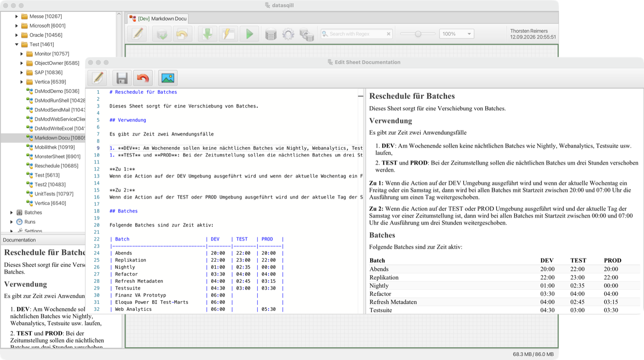
Task: Click the database checkmark icon in main toolbar
Action: (162, 34)
